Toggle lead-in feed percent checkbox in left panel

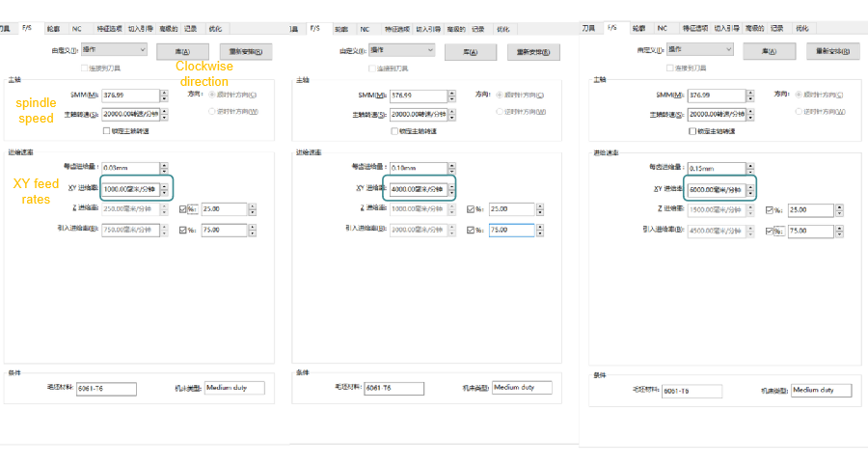coord(182,231)
